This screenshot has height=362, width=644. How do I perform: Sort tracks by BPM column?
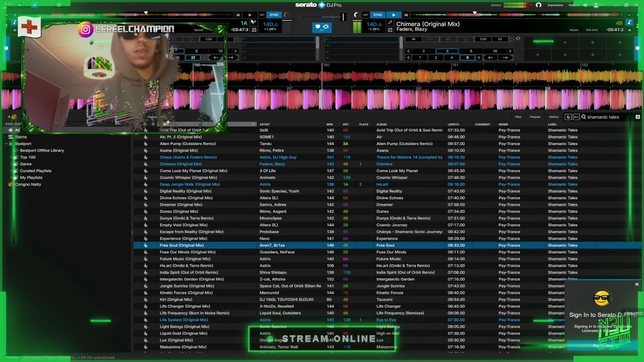coord(330,124)
